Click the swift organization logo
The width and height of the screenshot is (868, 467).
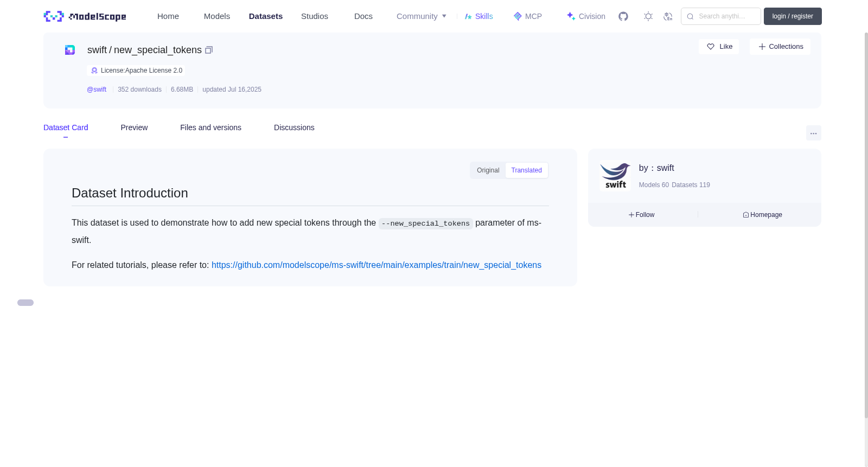pos(615,176)
